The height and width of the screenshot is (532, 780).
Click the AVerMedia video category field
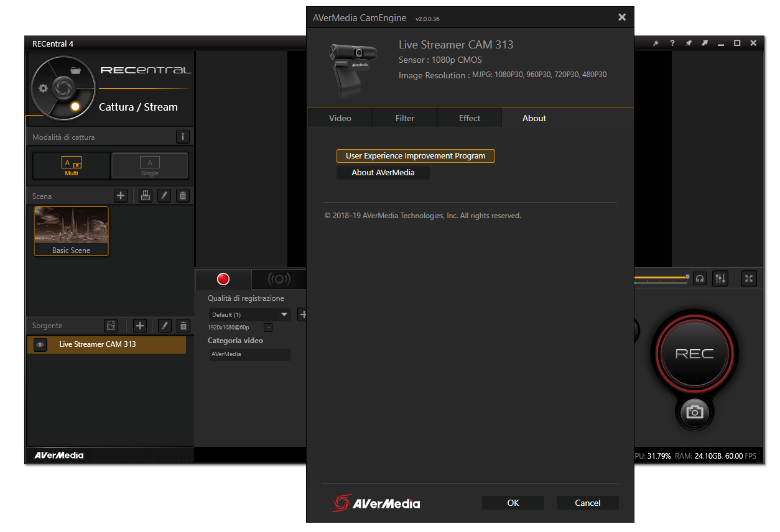coord(249,354)
